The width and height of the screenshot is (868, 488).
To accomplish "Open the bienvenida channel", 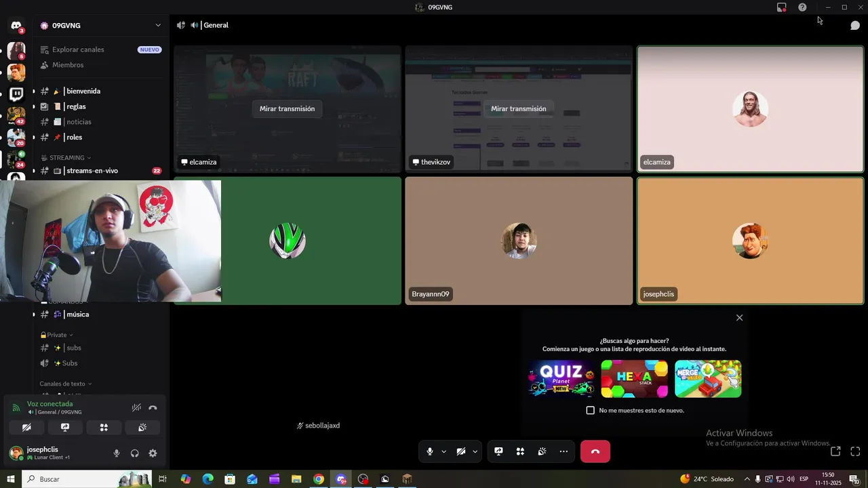I will (x=100, y=91).
